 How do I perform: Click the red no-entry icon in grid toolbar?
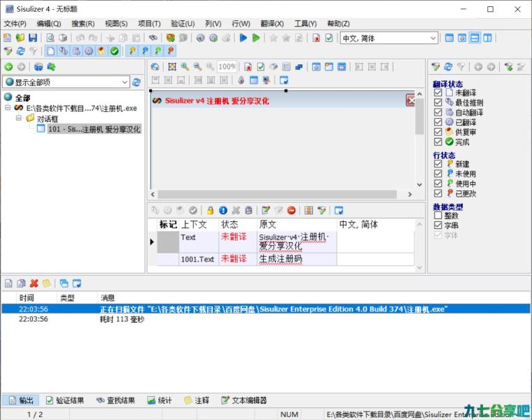[x=291, y=210]
